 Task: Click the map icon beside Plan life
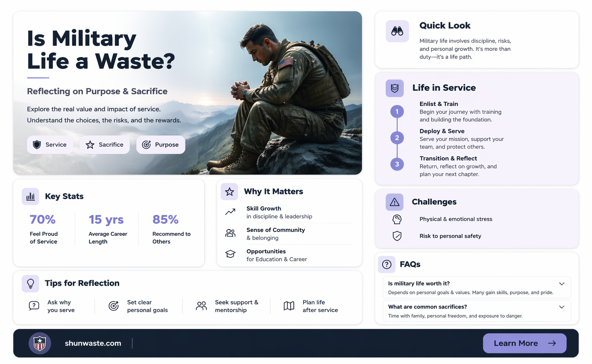tap(289, 306)
